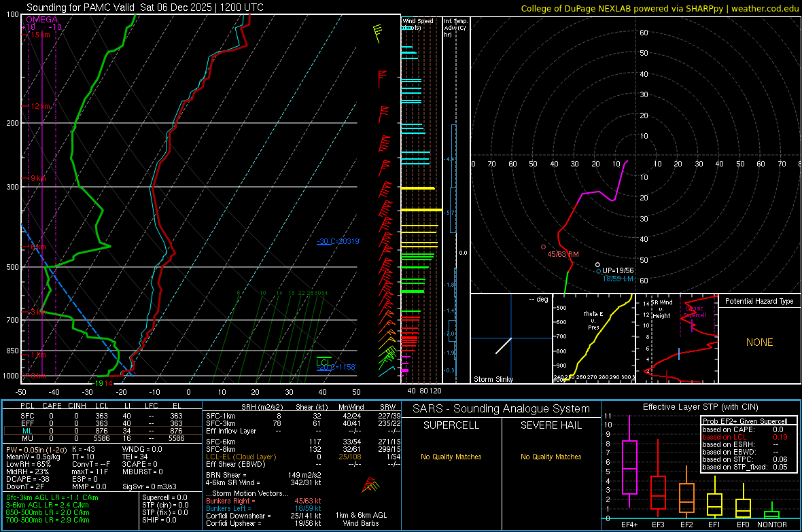Click the 'BRN Shear =' row

pyautogui.click(x=264, y=475)
